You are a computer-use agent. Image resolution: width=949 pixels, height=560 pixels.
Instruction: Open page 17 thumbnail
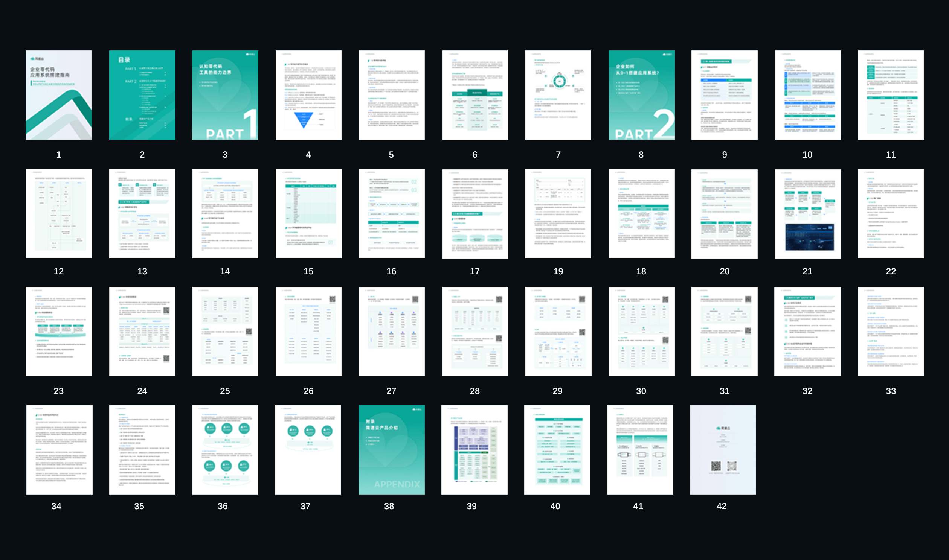point(475,214)
